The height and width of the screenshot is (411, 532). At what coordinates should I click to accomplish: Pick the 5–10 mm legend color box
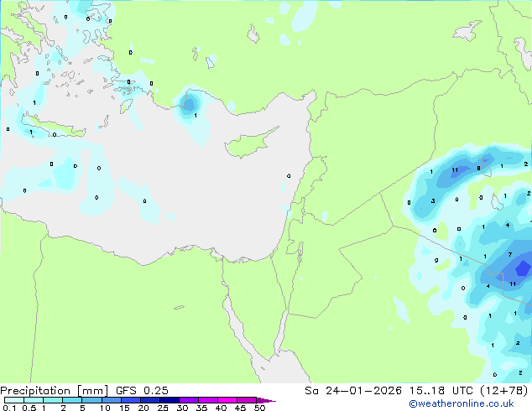(x=91, y=400)
